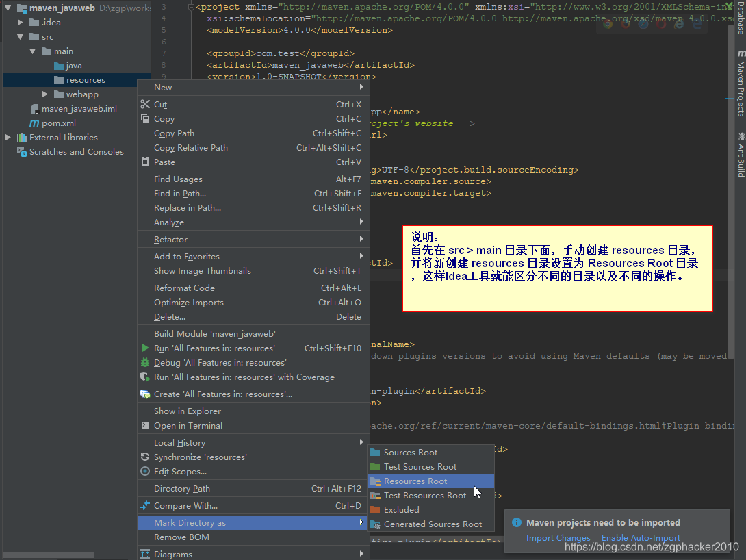Collapse the src folder arrow
Image resolution: width=746 pixels, height=560 pixels.
point(21,37)
